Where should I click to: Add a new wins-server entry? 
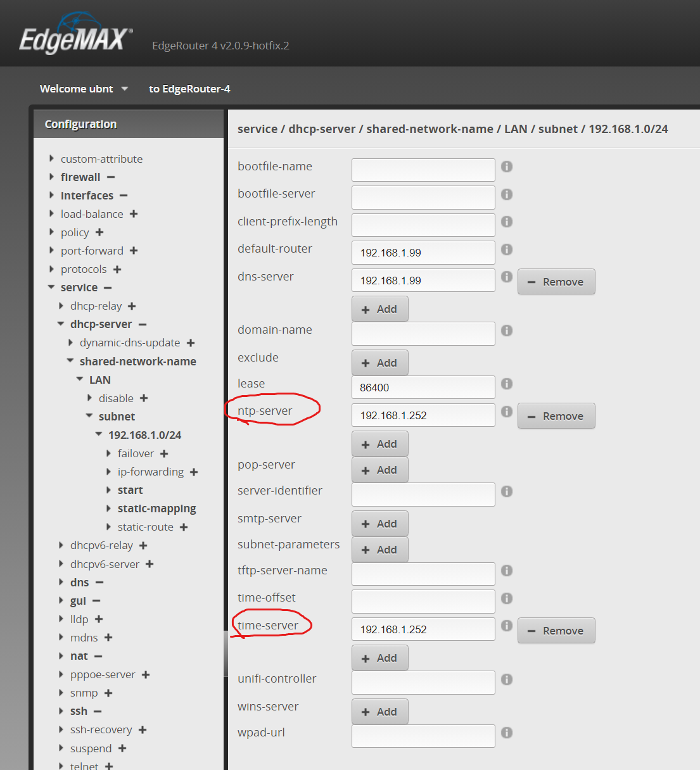click(379, 712)
